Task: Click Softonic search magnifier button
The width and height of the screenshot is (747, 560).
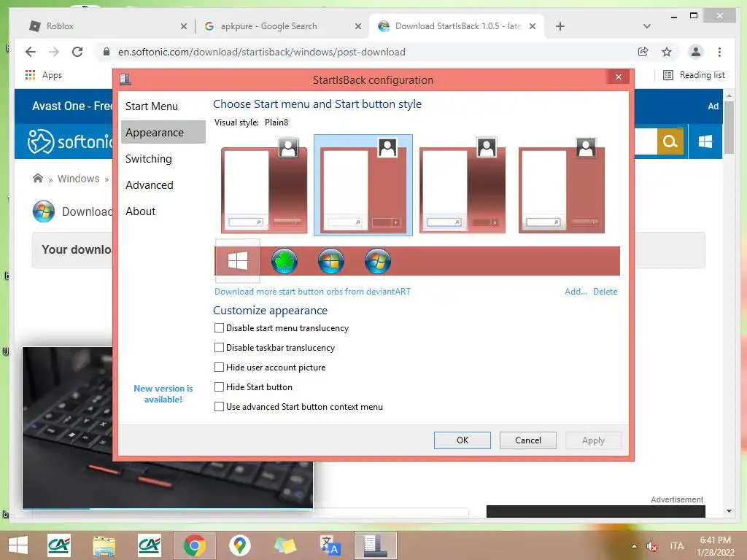Action: point(670,141)
